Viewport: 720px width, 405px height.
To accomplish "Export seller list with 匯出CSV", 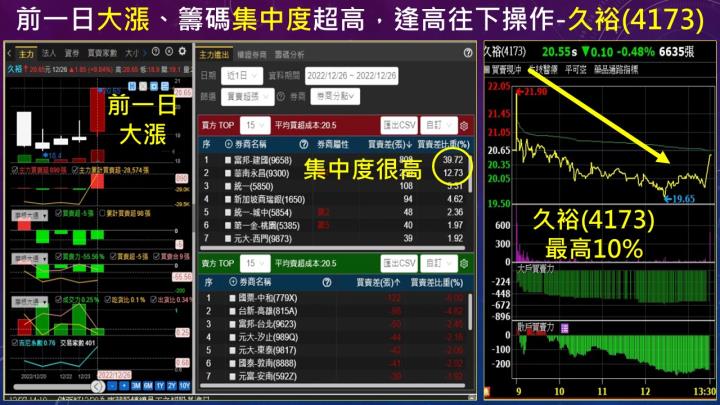I will coord(399,264).
